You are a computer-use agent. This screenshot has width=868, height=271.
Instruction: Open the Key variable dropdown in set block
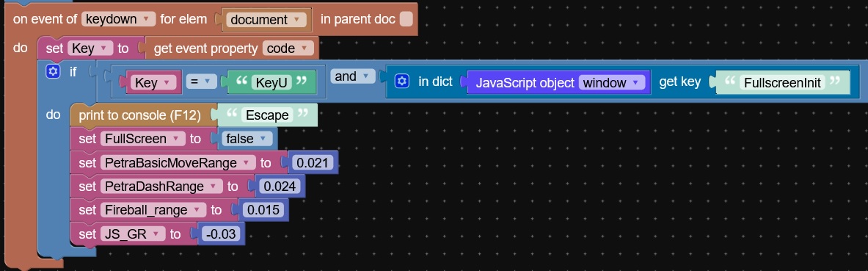[90, 48]
